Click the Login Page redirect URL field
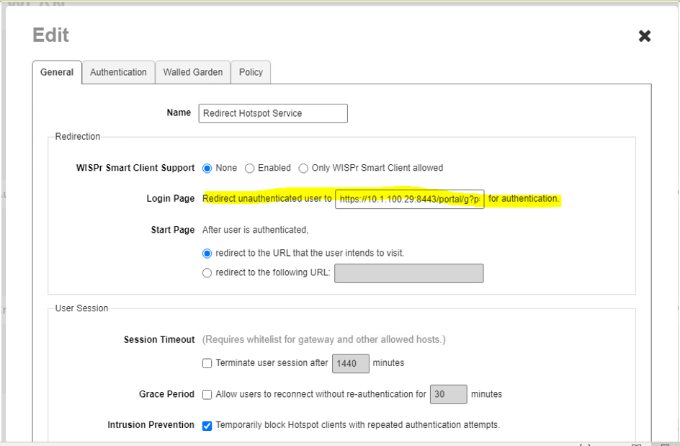The width and height of the screenshot is (680, 446). tap(409, 199)
